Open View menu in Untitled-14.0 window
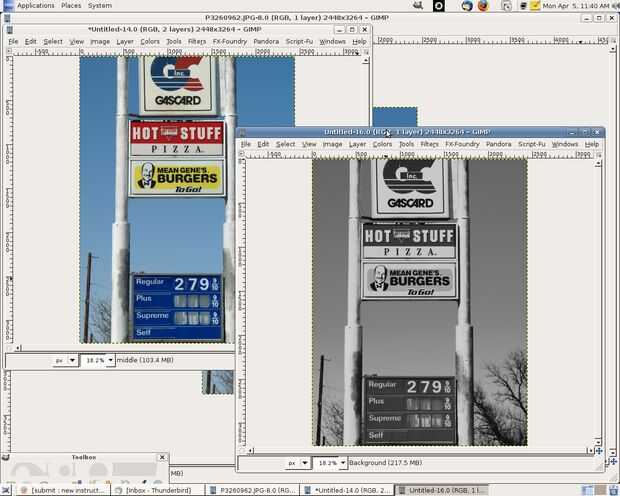 click(x=77, y=42)
